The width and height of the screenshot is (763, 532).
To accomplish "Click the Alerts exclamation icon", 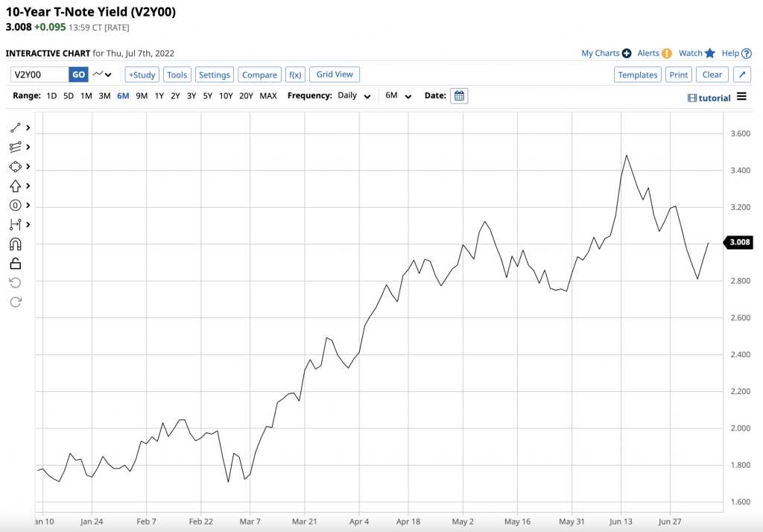I will (667, 54).
